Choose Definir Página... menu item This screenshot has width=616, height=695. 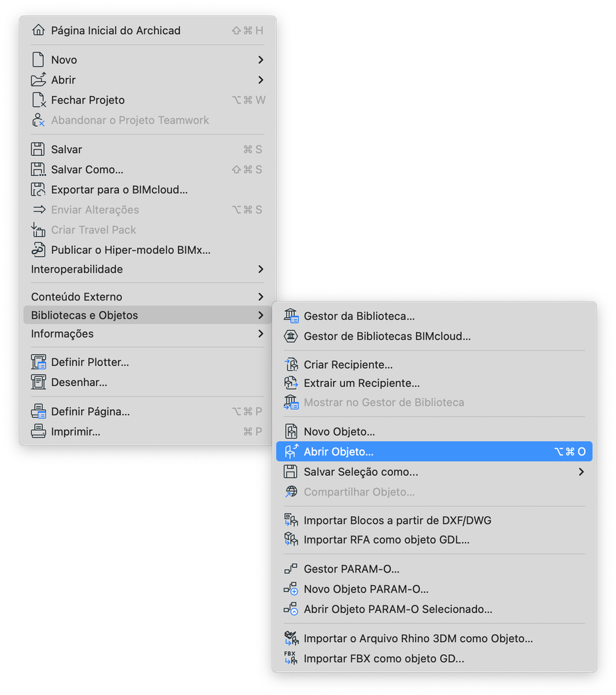pyautogui.click(x=147, y=411)
